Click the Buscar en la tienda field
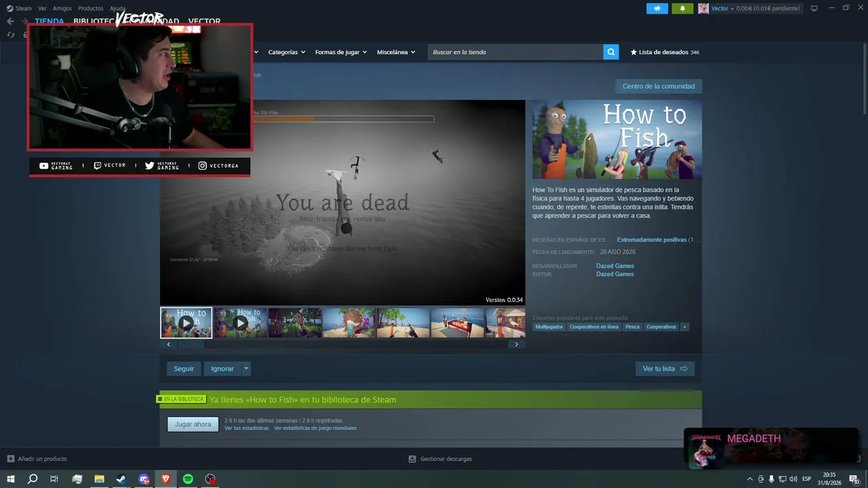Screen dimensions: 868x488 (515, 52)
